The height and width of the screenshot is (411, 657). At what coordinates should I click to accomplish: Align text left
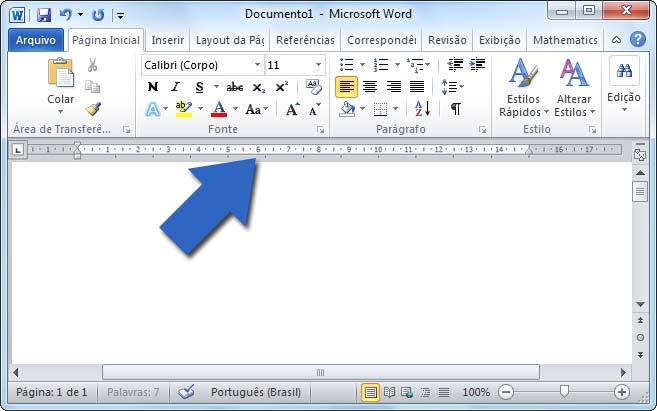[347, 87]
